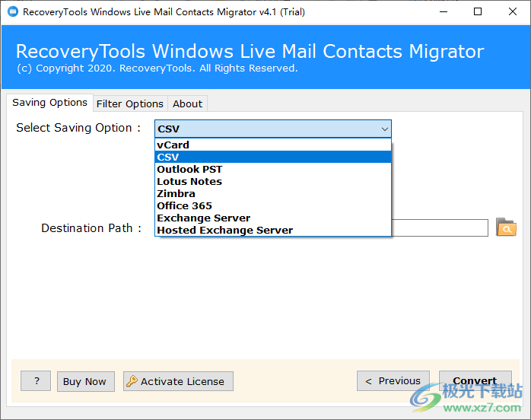Image resolution: width=531 pixels, height=420 pixels.
Task: Choose vCard from the saving options list
Action: coord(273,145)
